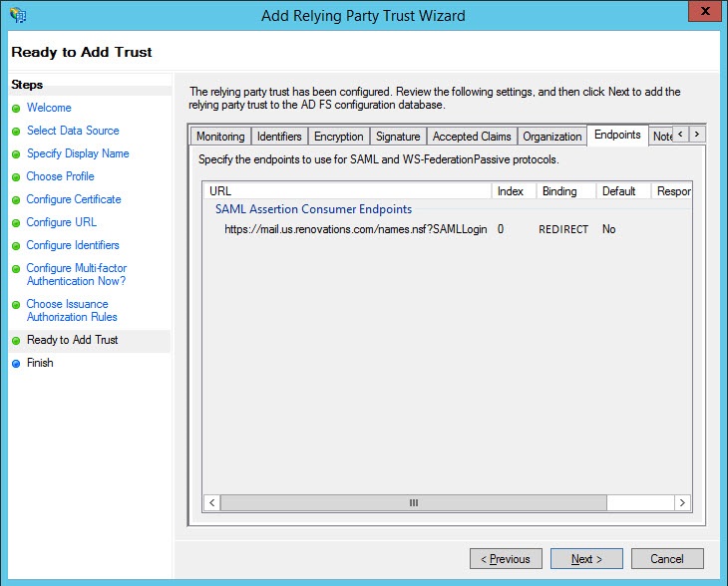This screenshot has width=728, height=586.
Task: Click the green bullet beside Welcome step
Action: click(x=16, y=109)
